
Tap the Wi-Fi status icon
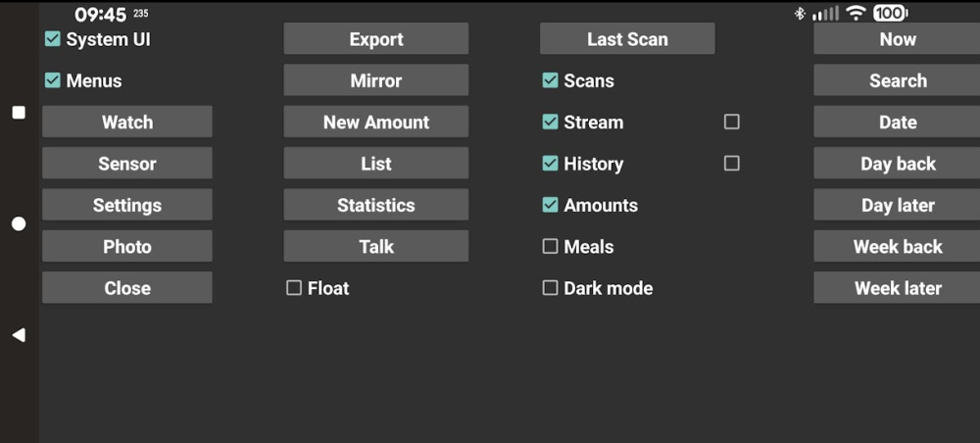point(856,13)
